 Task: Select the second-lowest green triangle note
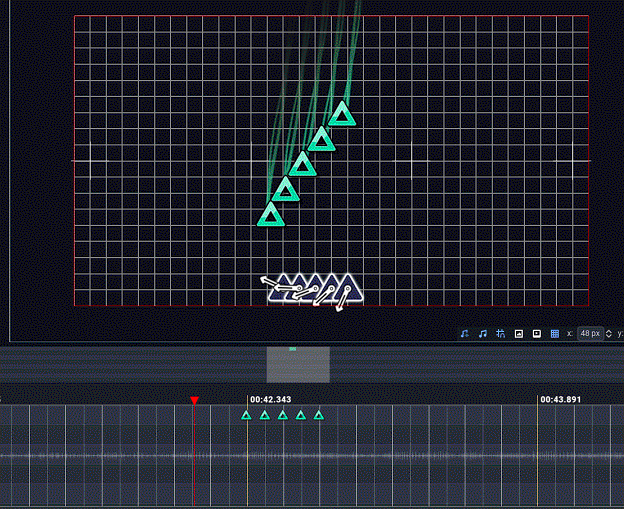285,189
